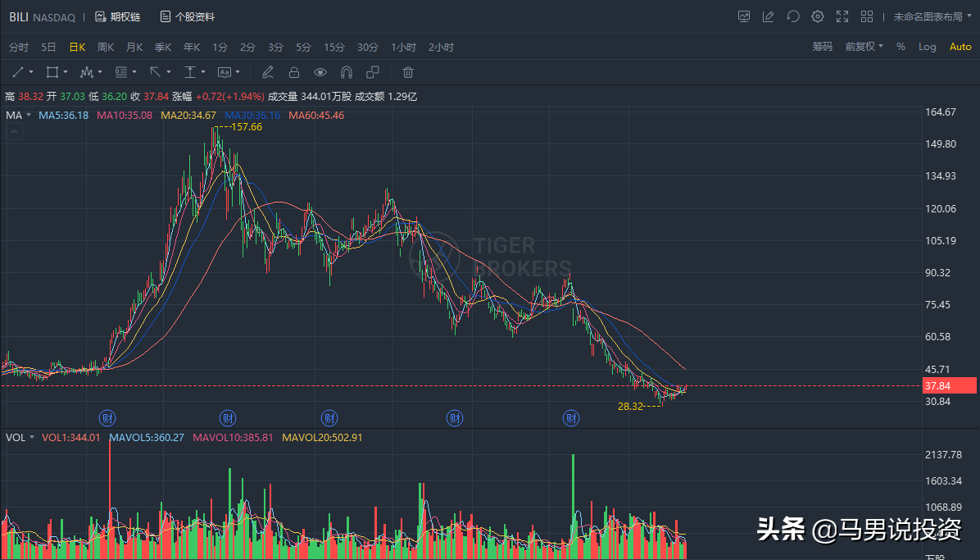The image size is (980, 560).
Task: Open the multi-chart grid layout icon
Action: pos(867,17)
